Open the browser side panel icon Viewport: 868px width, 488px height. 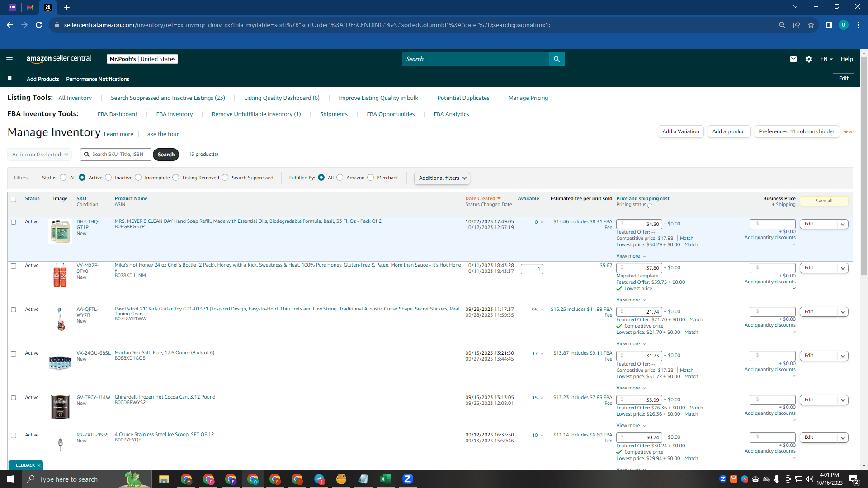(829, 25)
